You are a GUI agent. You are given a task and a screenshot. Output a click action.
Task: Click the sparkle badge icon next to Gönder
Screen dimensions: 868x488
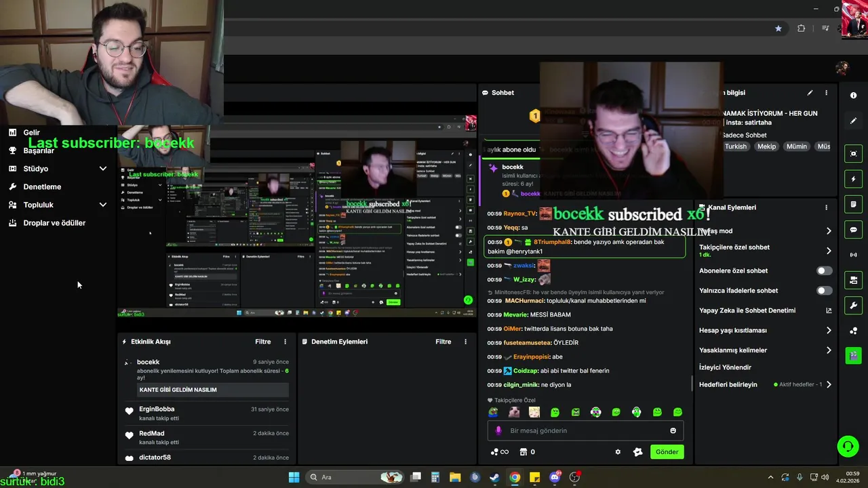coord(637,452)
